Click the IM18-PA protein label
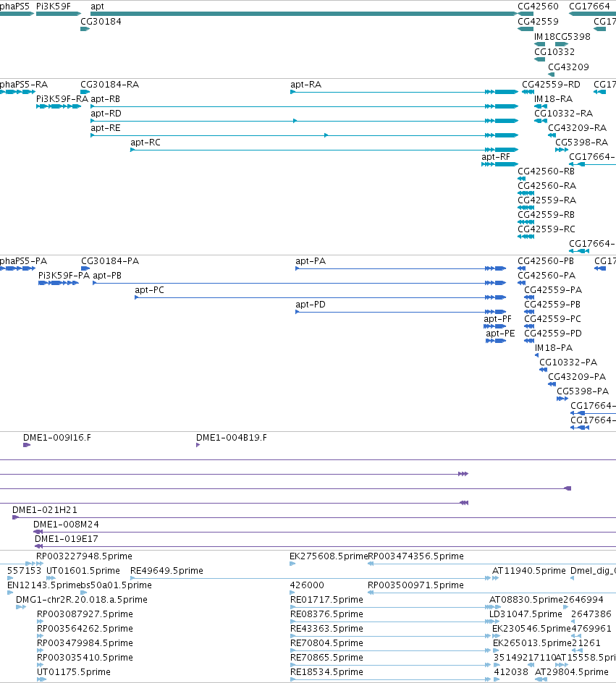This screenshot has width=616, height=683. pyautogui.click(x=554, y=347)
